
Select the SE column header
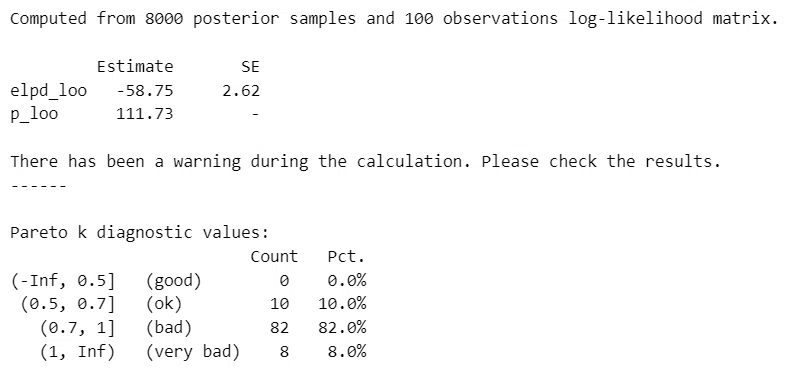[x=250, y=66]
